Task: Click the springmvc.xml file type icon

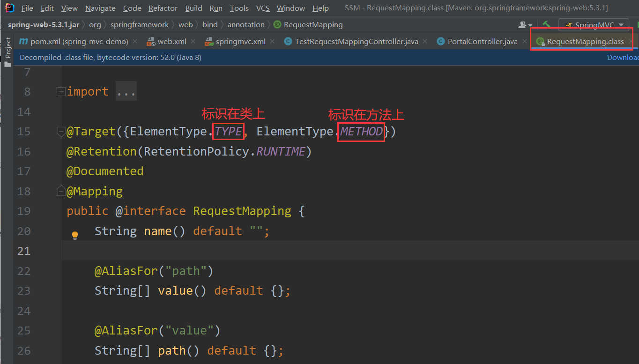Action: 209,42
